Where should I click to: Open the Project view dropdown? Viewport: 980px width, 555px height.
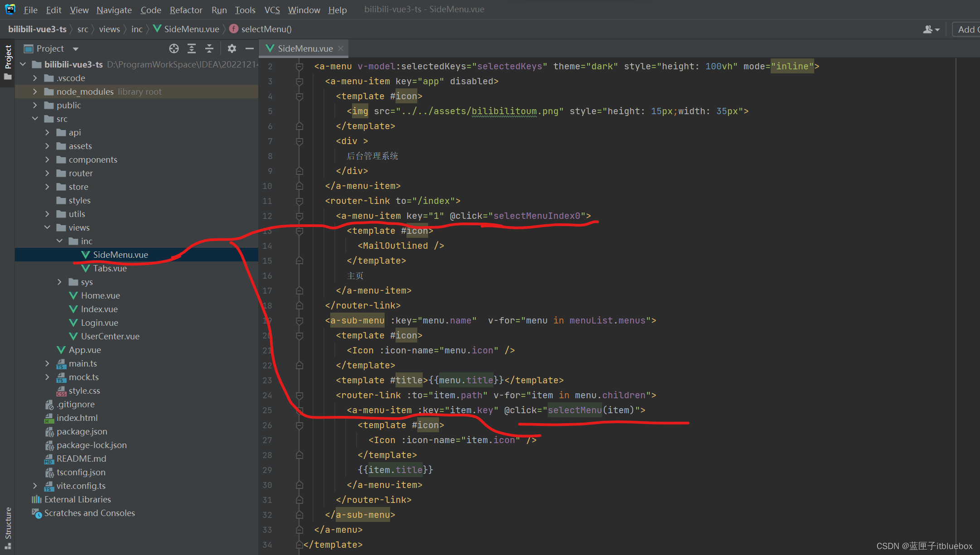pyautogui.click(x=76, y=49)
